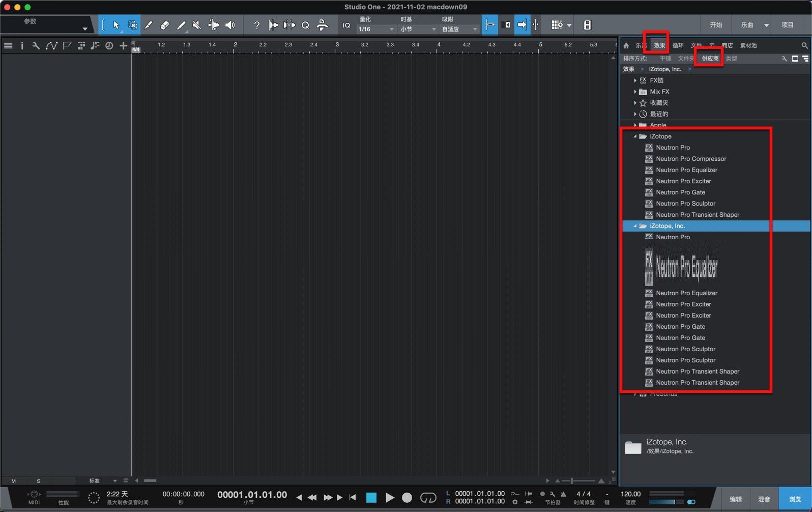
Task: Toggle autoscroll arrow button
Action: coord(522,25)
